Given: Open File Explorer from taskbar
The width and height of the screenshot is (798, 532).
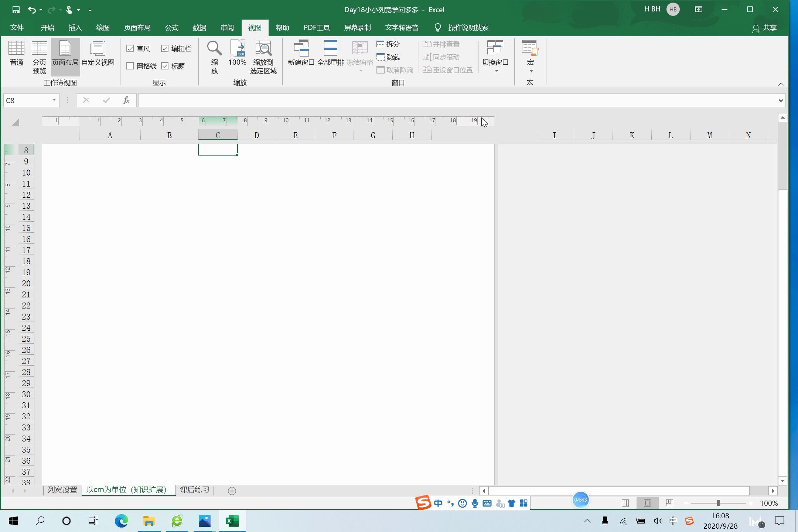Looking at the screenshot, I should tap(149, 521).
